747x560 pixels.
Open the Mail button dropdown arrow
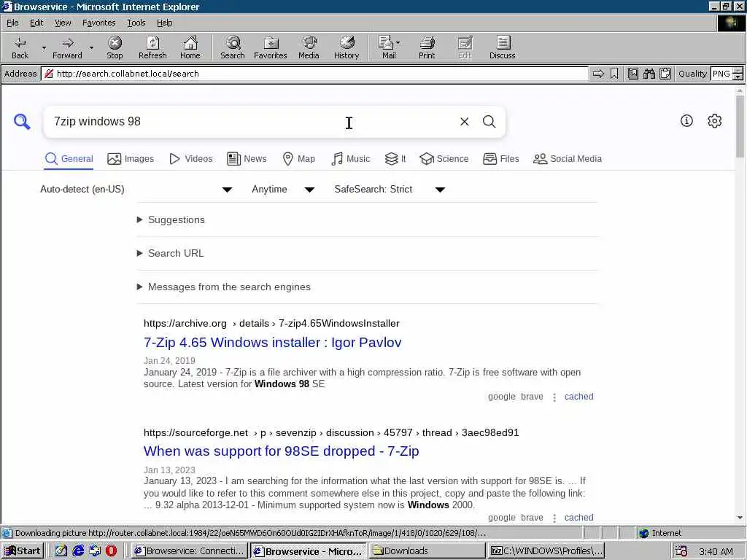pyautogui.click(x=398, y=43)
